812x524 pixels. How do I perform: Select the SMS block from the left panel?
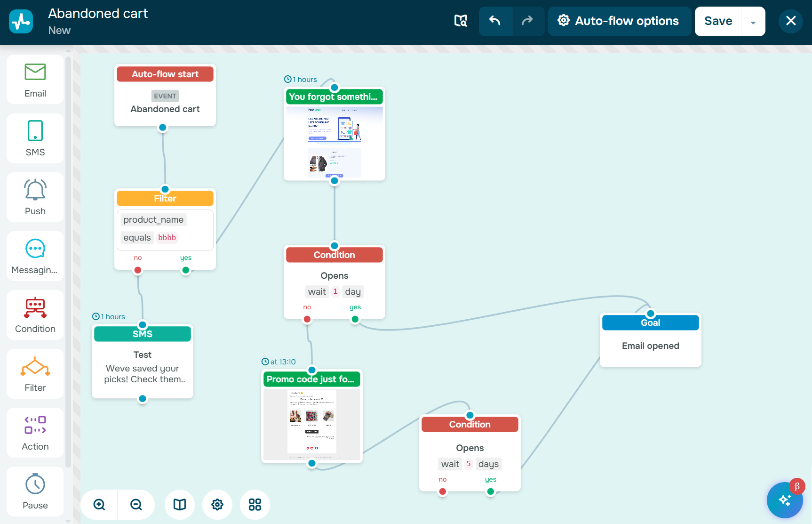click(34, 138)
